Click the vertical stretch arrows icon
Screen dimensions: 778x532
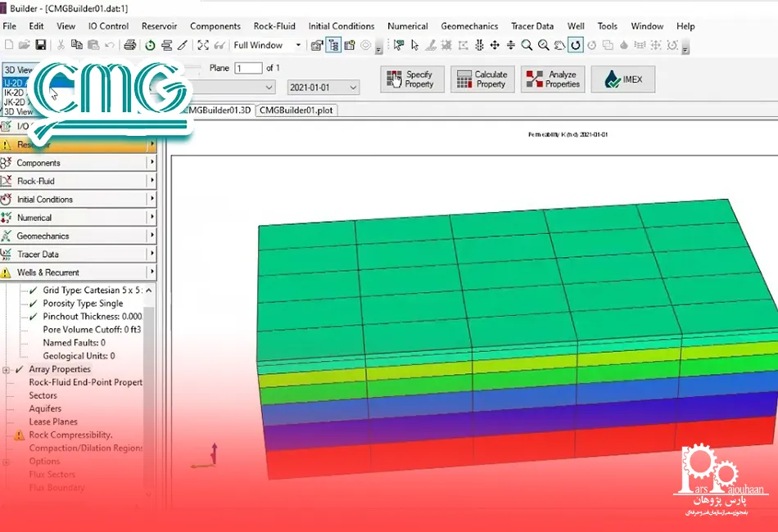pos(511,46)
